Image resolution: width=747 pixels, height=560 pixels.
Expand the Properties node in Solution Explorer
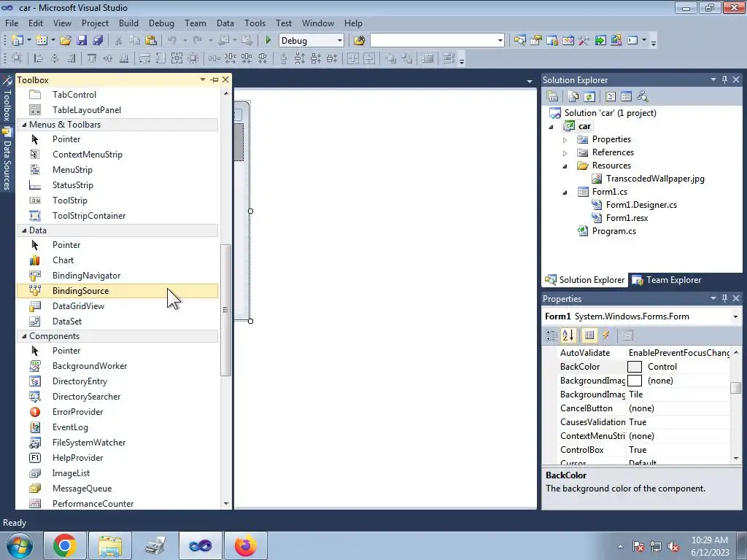click(565, 140)
